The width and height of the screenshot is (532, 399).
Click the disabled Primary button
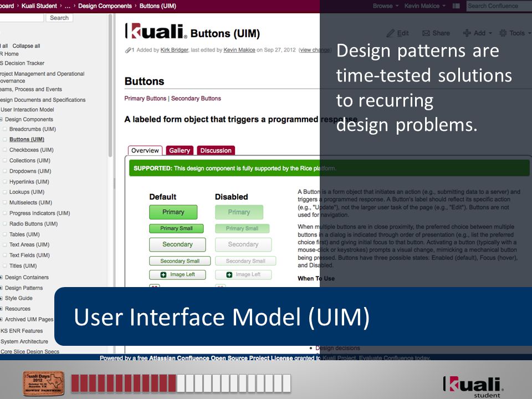pyautogui.click(x=239, y=212)
